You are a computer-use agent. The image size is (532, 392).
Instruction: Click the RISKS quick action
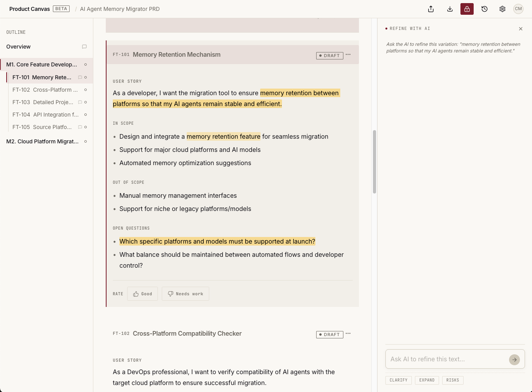click(x=453, y=380)
